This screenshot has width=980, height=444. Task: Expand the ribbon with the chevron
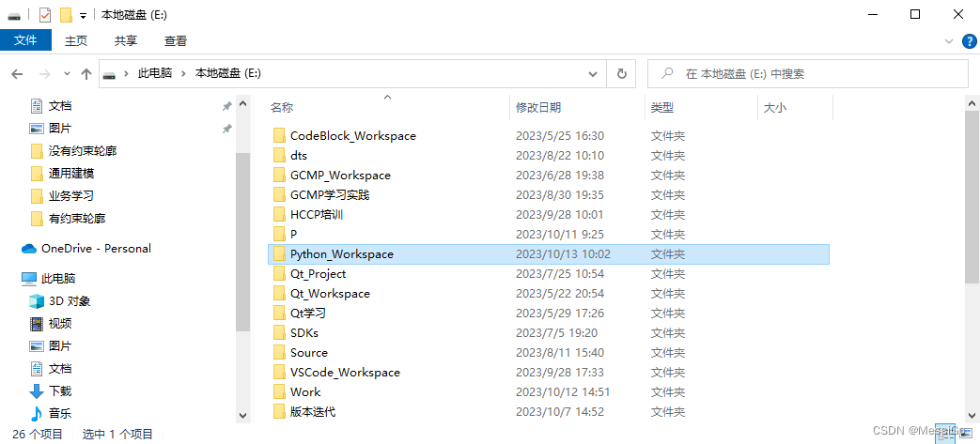click(949, 40)
